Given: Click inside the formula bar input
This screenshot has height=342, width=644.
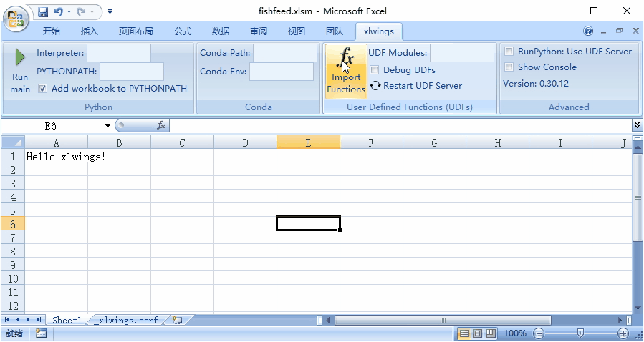Looking at the screenshot, I should (x=400, y=125).
